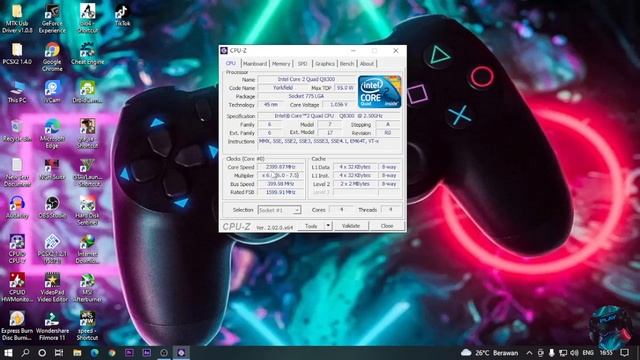The image size is (640, 360).
Task: Open Adobe Media Encoder from the taskbar
Action: [x=147, y=353]
